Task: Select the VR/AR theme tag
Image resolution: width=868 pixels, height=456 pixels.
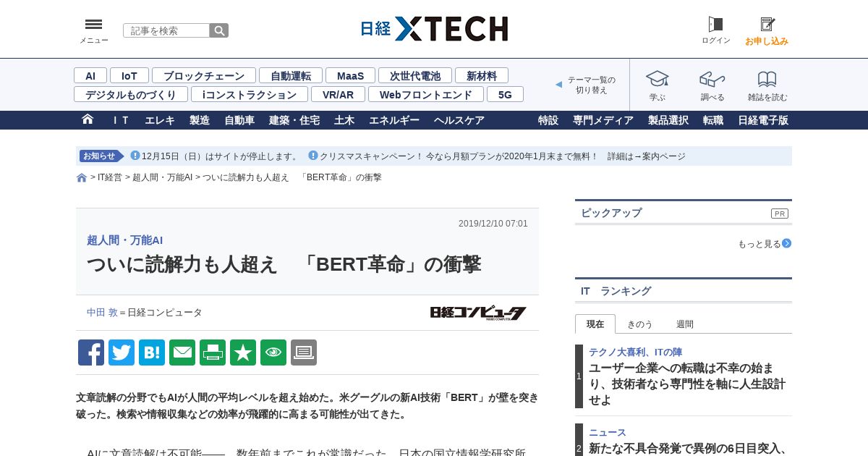Action: coord(338,95)
